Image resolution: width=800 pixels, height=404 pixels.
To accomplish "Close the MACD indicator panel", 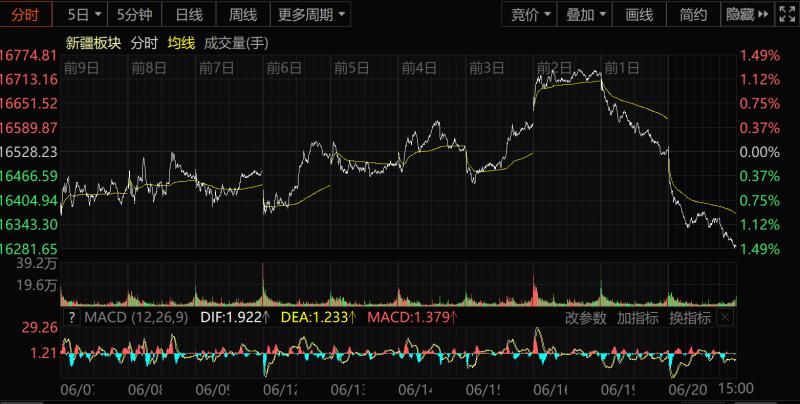I will click(725, 318).
